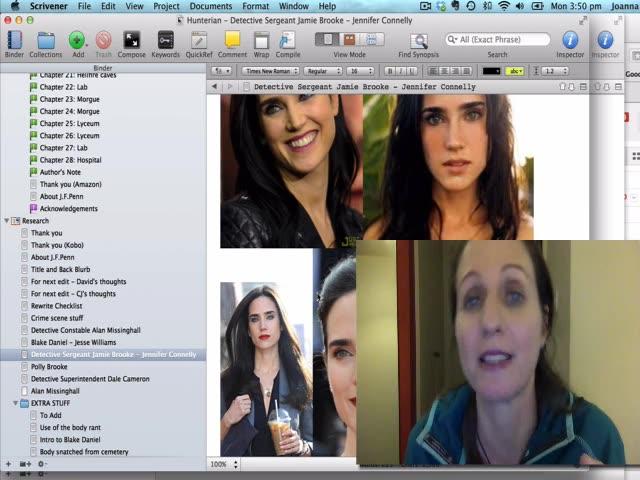Open the Project menu
The height and width of the screenshot is (480, 640).
click(166, 6)
